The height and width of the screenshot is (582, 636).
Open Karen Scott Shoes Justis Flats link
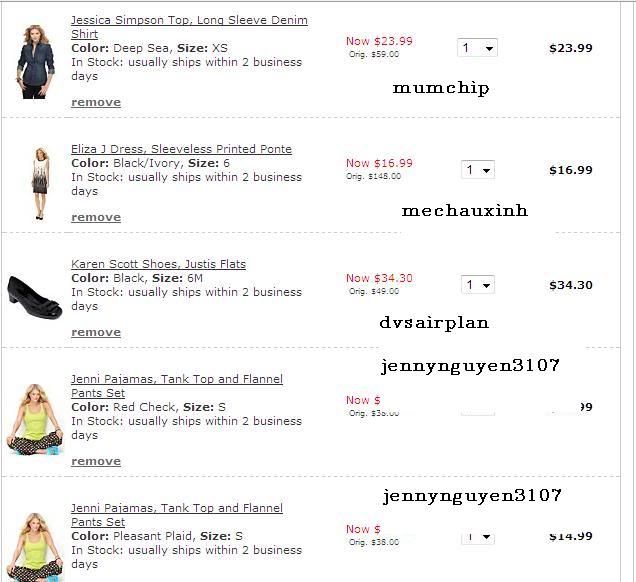point(158,264)
